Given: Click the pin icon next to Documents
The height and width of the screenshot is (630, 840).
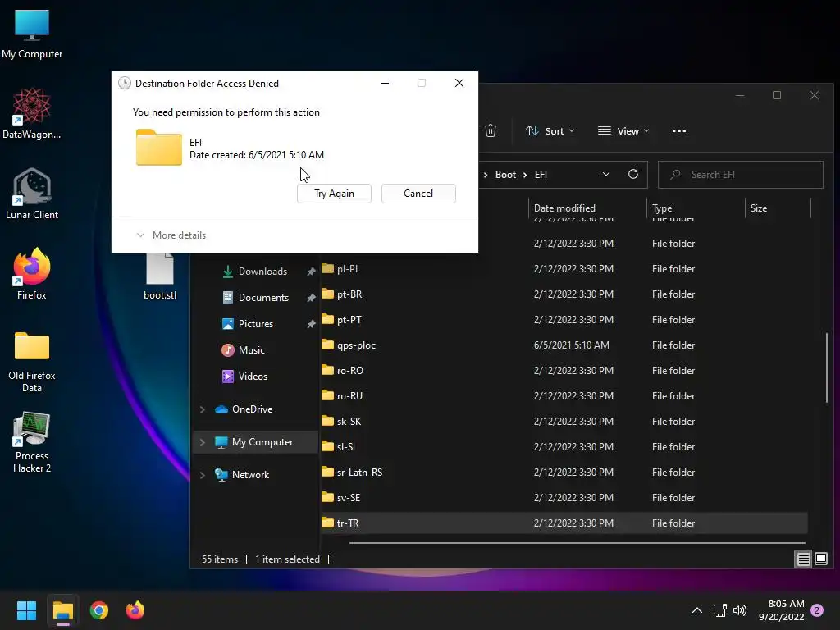Looking at the screenshot, I should (x=311, y=298).
